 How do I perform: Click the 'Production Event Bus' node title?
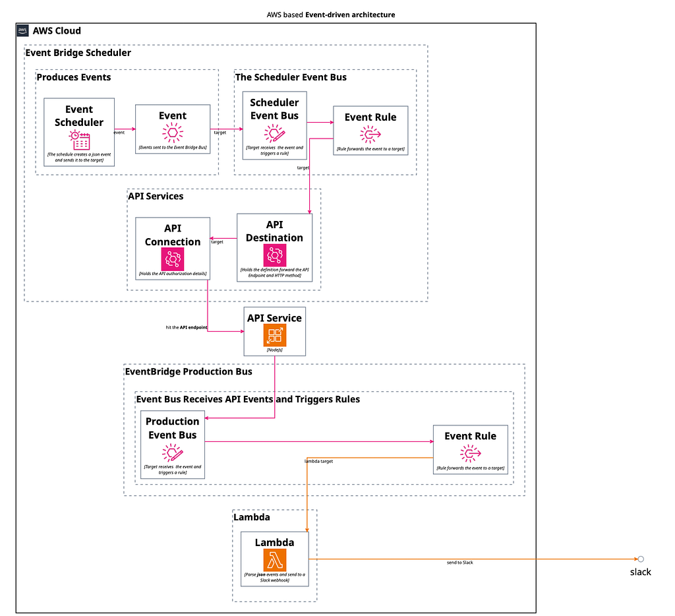[173, 428]
